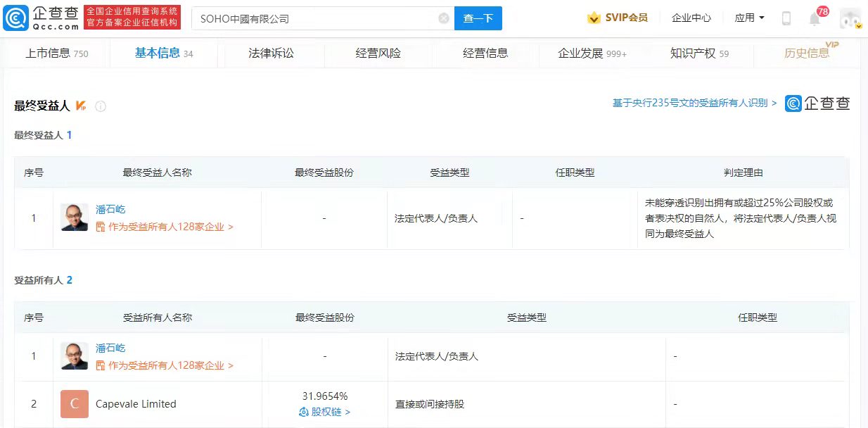Screen dimensions: 868x428
Task: Click the user avatar in the header
Action: click(x=850, y=19)
